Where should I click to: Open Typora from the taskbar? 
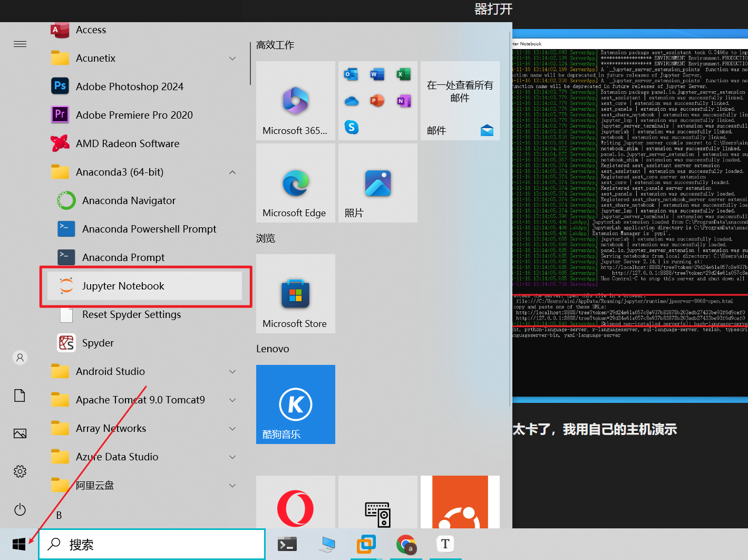coord(445,544)
